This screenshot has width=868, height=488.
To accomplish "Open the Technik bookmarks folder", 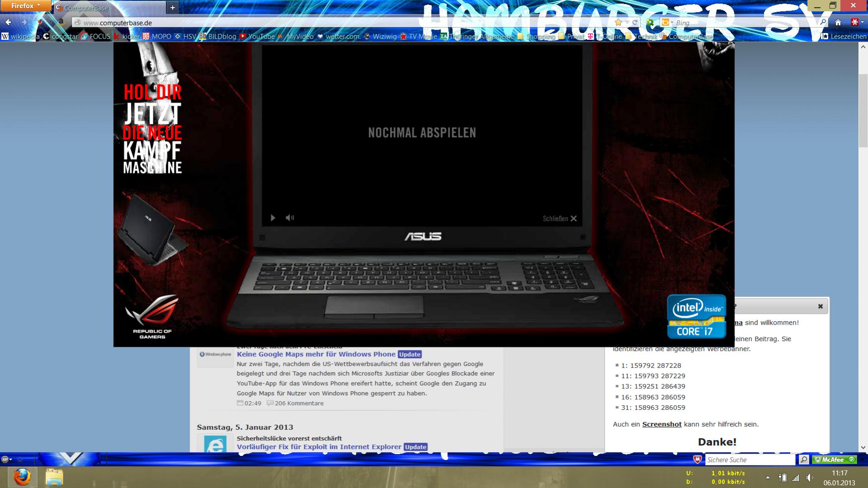I will pyautogui.click(x=641, y=37).
